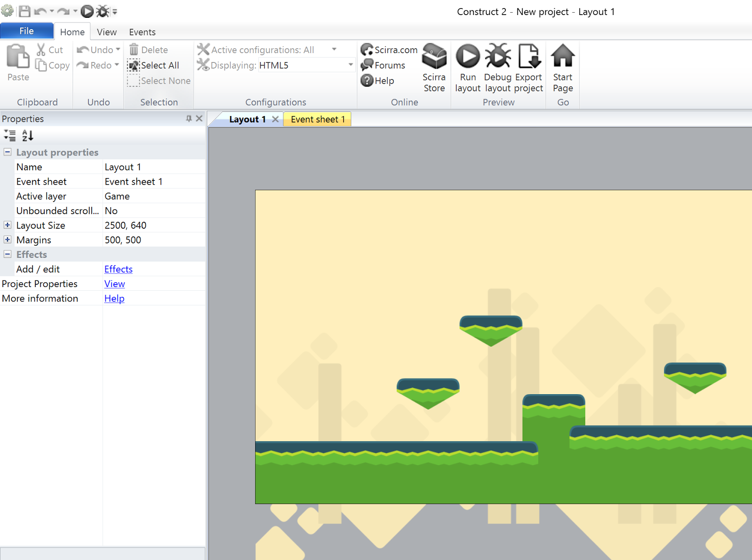Viewport: 752px width, 560px height.
Task: Click the quick access Debug bug icon
Action: [103, 11]
